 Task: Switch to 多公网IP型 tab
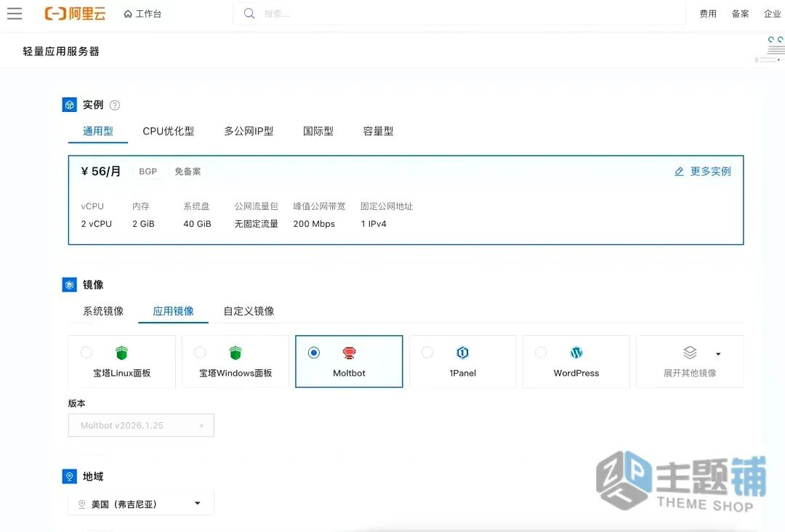click(249, 131)
